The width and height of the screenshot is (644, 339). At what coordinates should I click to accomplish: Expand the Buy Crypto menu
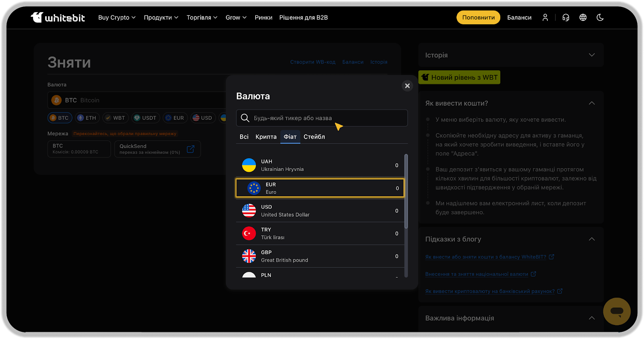tap(117, 18)
